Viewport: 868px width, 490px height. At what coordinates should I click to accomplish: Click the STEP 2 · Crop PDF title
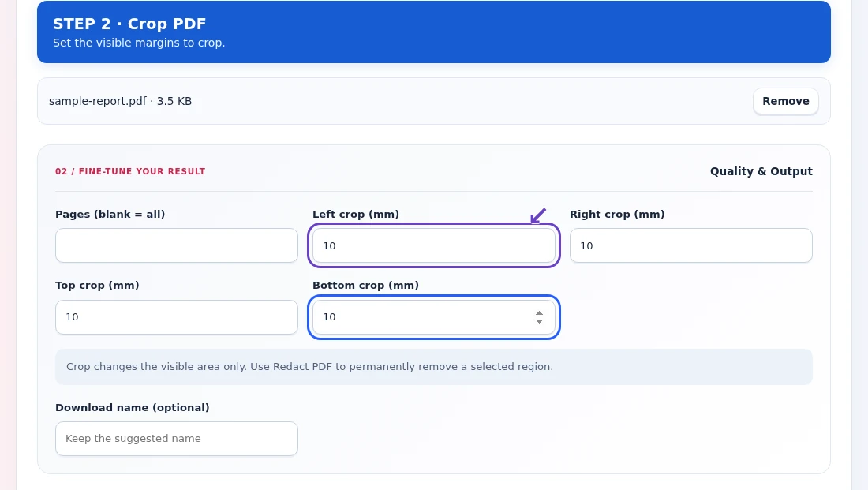coord(129,24)
